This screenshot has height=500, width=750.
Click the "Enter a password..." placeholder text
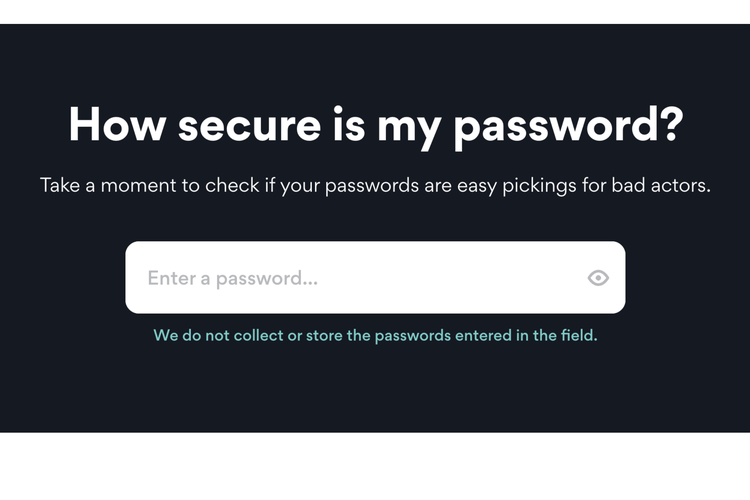pyautogui.click(x=232, y=278)
